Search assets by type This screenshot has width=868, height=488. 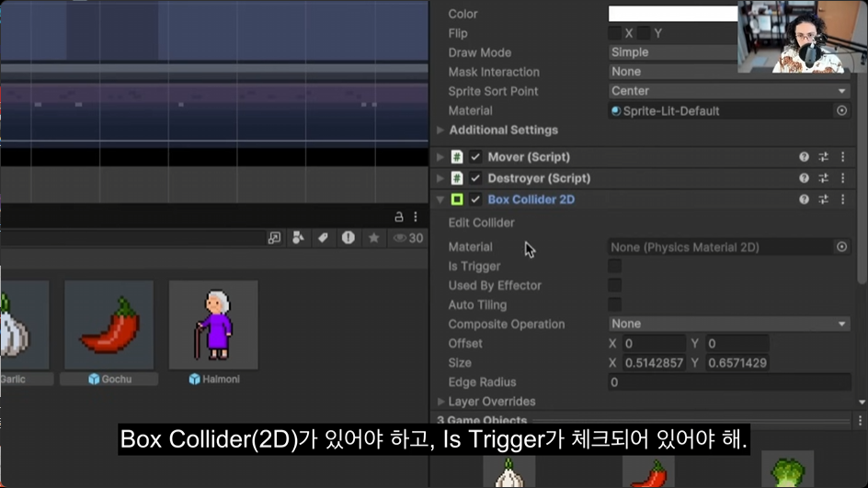pos(298,238)
